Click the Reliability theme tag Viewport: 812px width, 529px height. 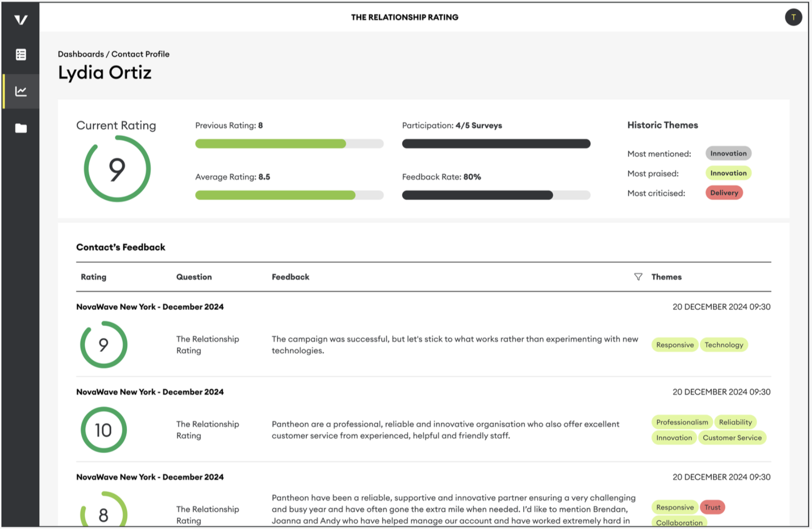tap(735, 422)
